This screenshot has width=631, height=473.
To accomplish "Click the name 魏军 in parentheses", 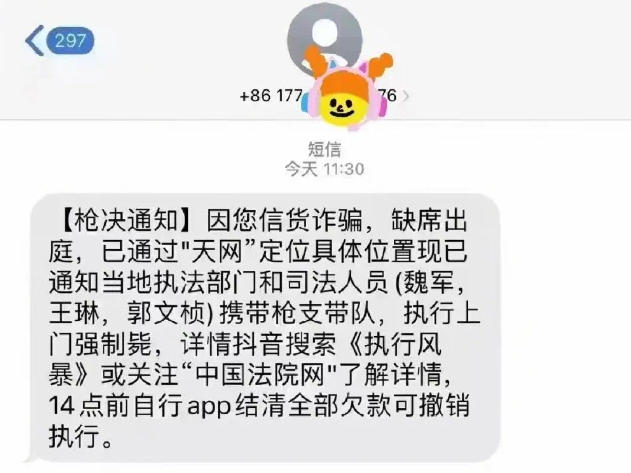I will 427,282.
